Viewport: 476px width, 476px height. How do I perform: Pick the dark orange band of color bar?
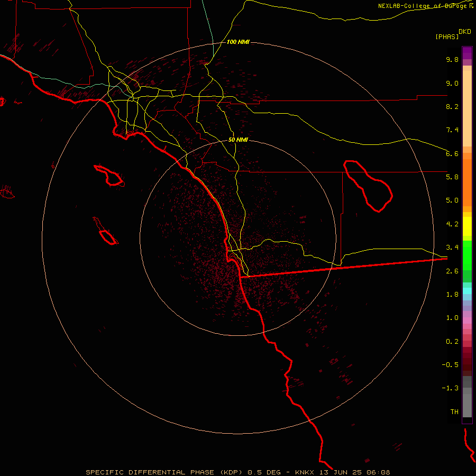[467, 182]
